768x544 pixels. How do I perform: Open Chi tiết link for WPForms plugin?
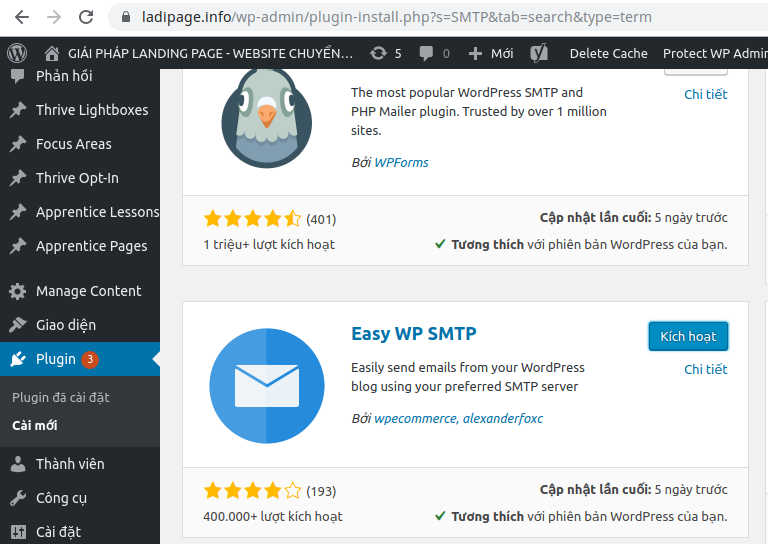tap(705, 95)
